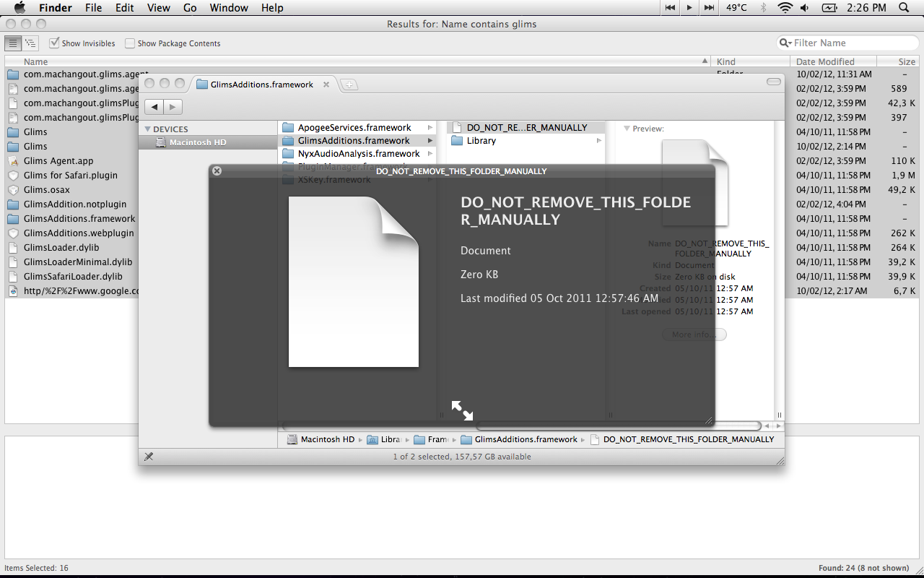Open the Help menu

(272, 8)
